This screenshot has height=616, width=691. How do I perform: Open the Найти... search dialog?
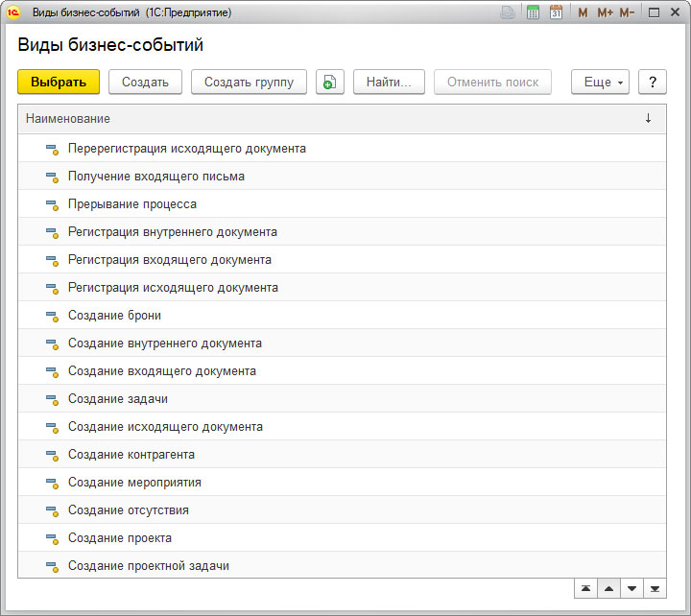[x=389, y=83]
